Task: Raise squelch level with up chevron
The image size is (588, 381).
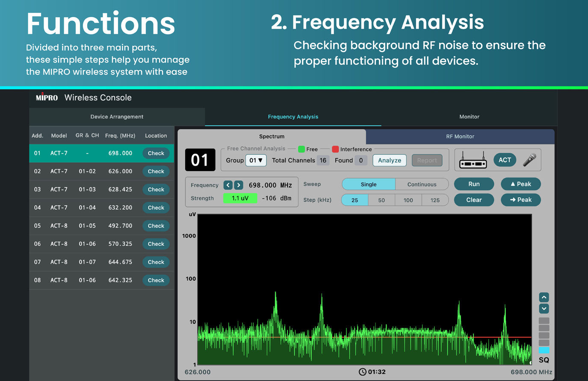Action: tap(544, 297)
